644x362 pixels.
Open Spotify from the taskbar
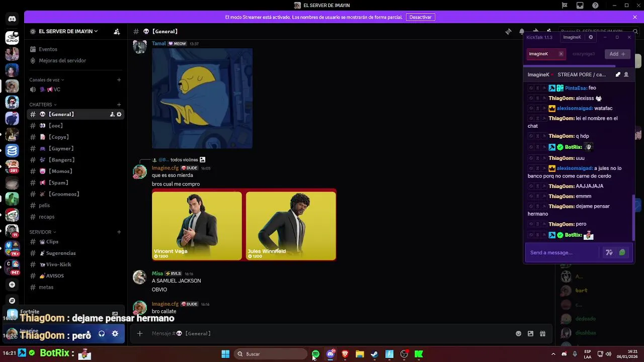tap(315, 354)
